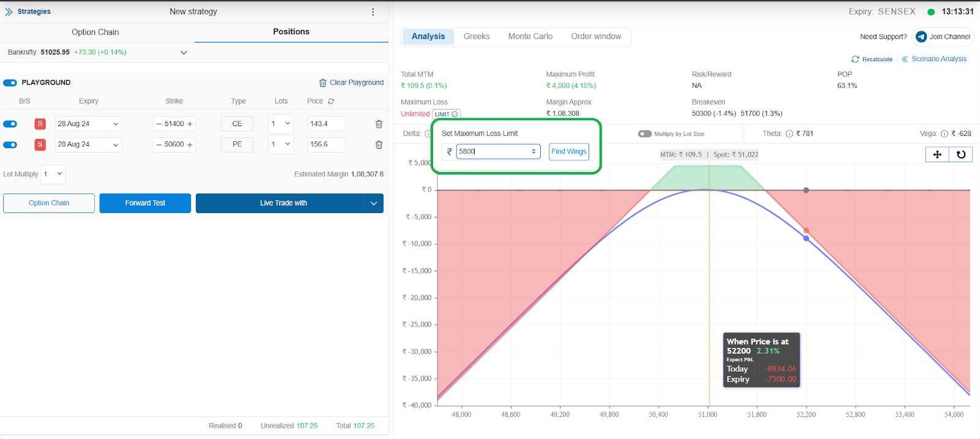Reset the payoff chart view
The height and width of the screenshot is (439, 980).
pos(961,154)
